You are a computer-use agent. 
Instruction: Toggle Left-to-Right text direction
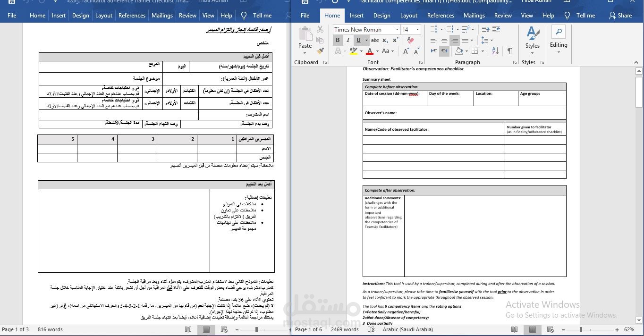(x=434, y=51)
